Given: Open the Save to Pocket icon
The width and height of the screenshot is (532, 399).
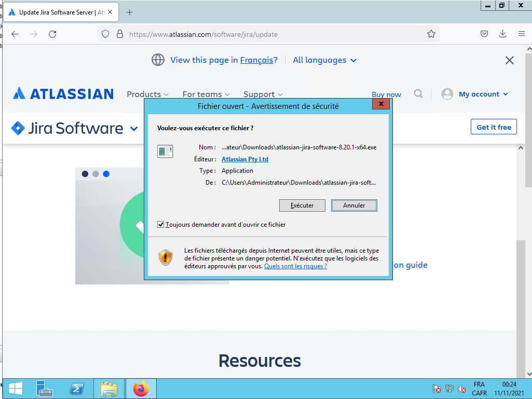Looking at the screenshot, I should click(484, 34).
